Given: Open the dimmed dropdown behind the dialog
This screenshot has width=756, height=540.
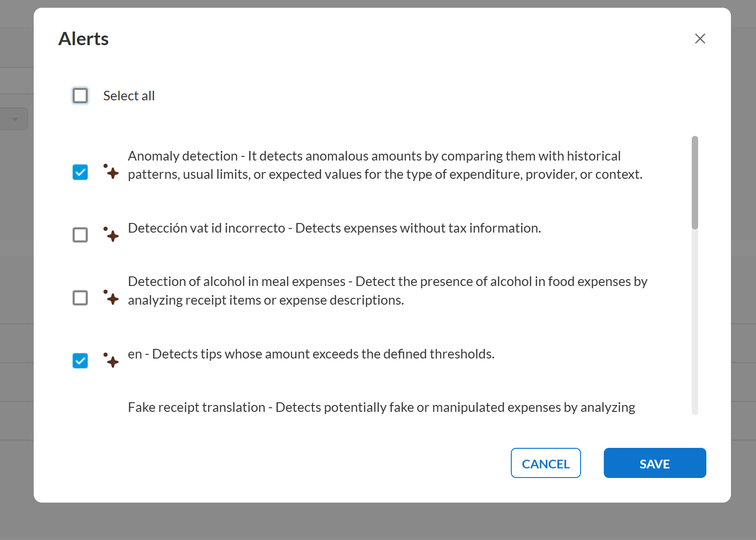Looking at the screenshot, I should coord(14,119).
